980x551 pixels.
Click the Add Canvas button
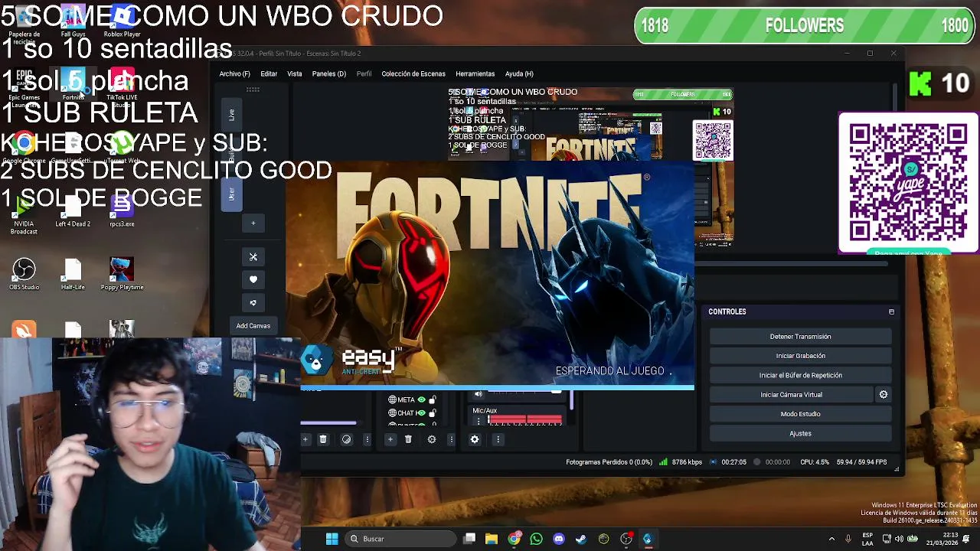(253, 326)
